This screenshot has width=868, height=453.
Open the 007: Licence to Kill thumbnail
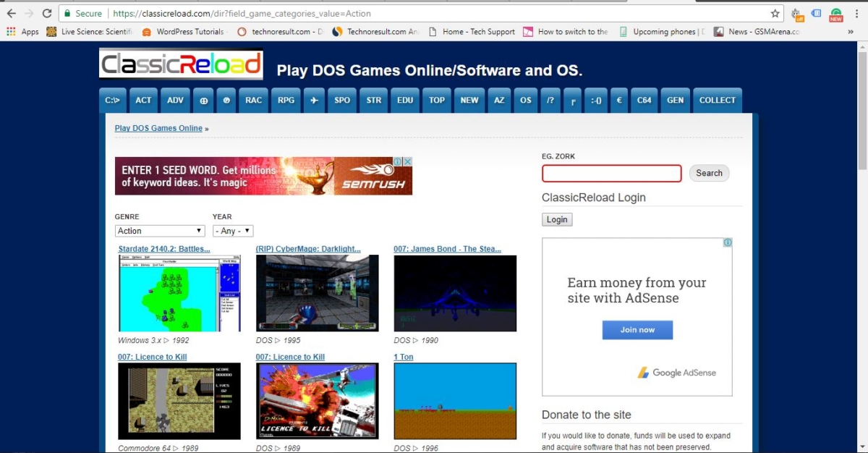(179, 401)
